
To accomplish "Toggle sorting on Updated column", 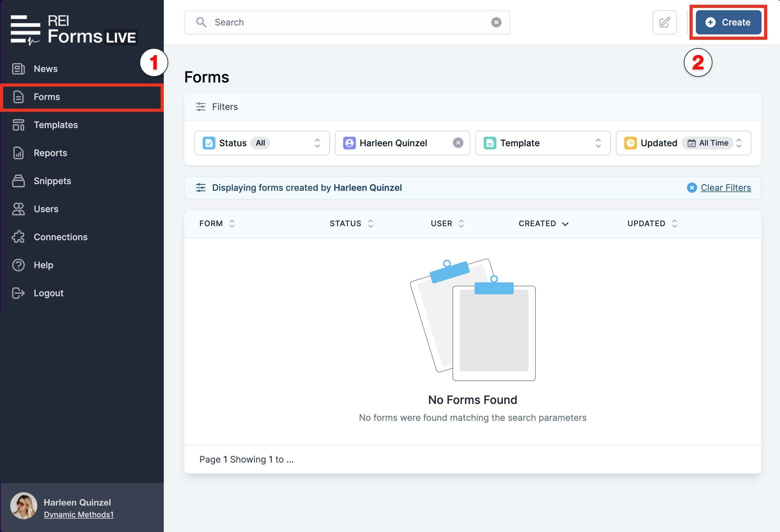I will click(x=652, y=224).
